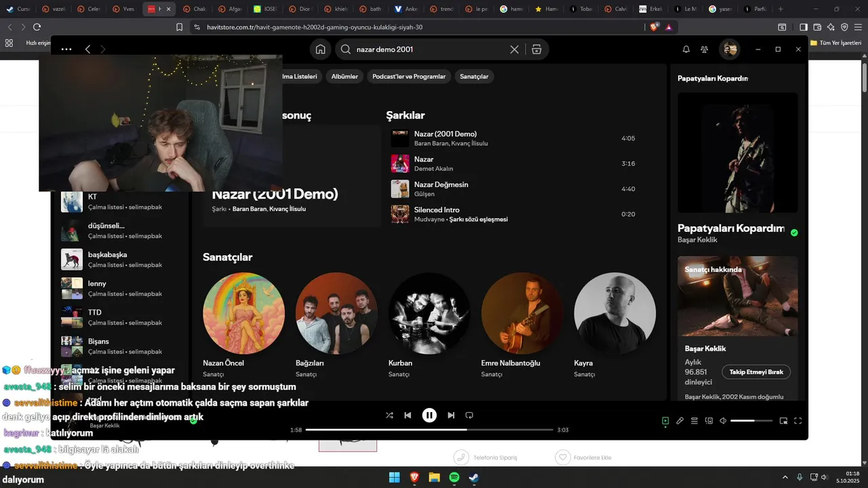Open Spotify home with the house icon
Screen dimensions: 868x488
click(320, 49)
